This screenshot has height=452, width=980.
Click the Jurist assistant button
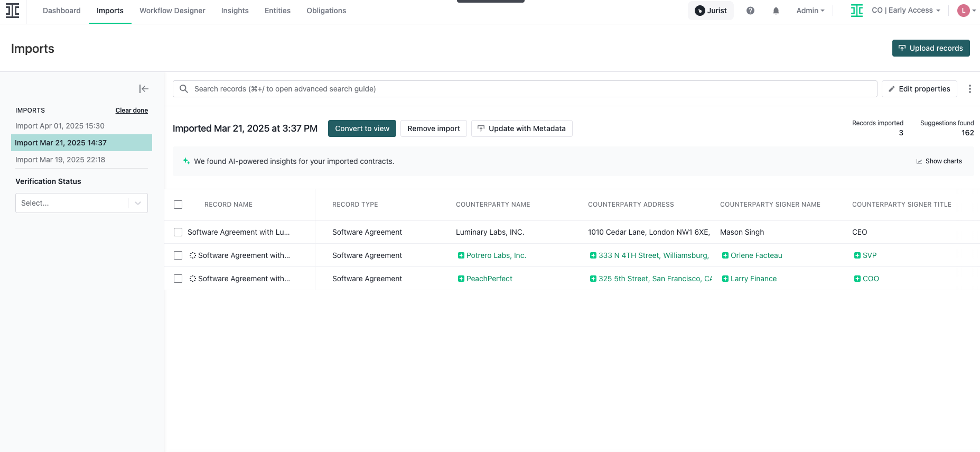click(x=711, y=11)
